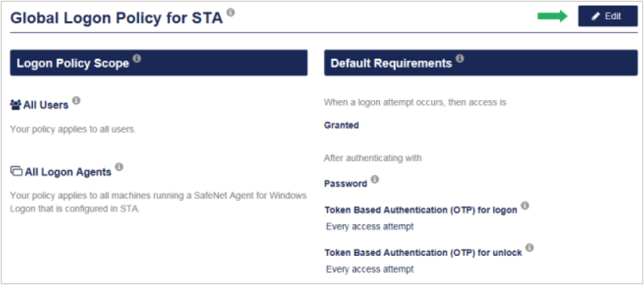The image size is (644, 285).
Task: Select the Logon Policy Scope header bar
Action: coord(159,63)
